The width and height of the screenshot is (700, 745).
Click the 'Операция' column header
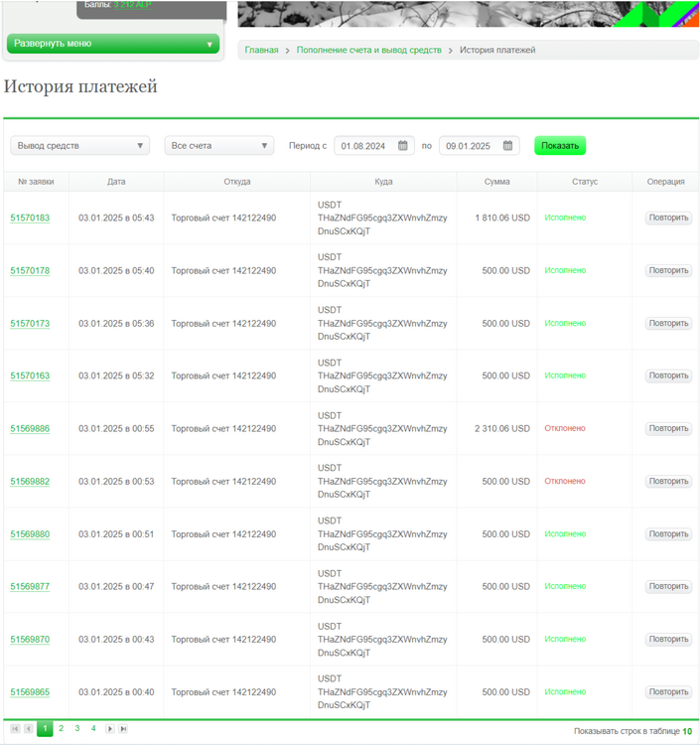coord(665,182)
